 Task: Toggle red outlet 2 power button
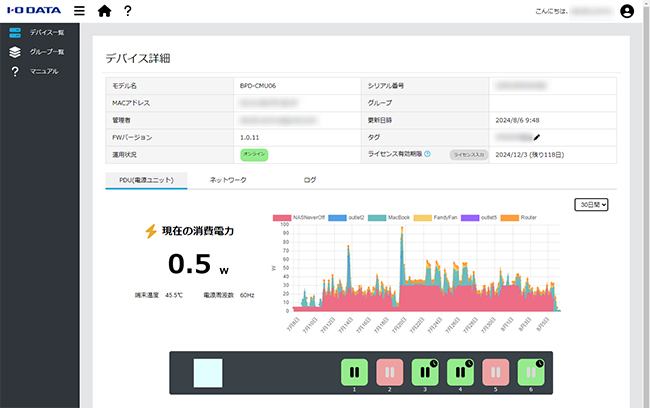coord(389,372)
